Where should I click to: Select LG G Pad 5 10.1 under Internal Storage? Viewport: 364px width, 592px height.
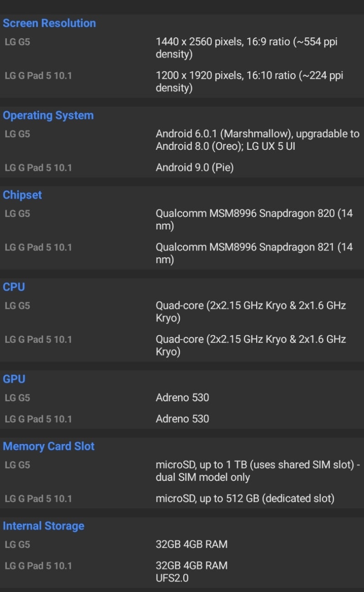pyautogui.click(x=38, y=566)
